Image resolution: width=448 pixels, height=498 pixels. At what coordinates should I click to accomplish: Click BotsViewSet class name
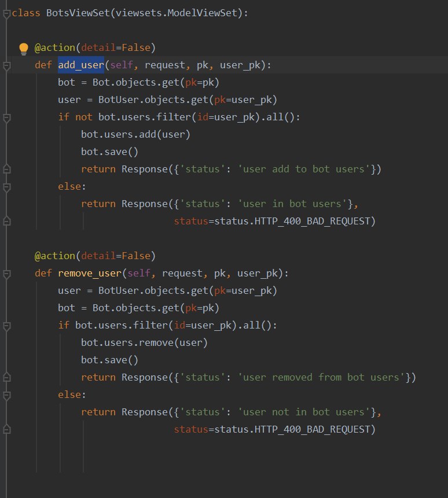coord(78,13)
